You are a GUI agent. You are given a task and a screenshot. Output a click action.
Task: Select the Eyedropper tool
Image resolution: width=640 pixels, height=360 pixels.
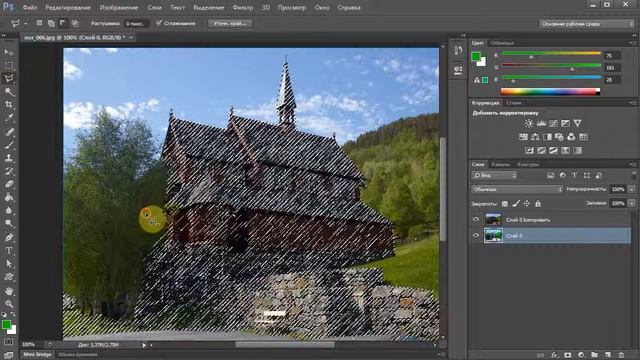click(x=9, y=118)
